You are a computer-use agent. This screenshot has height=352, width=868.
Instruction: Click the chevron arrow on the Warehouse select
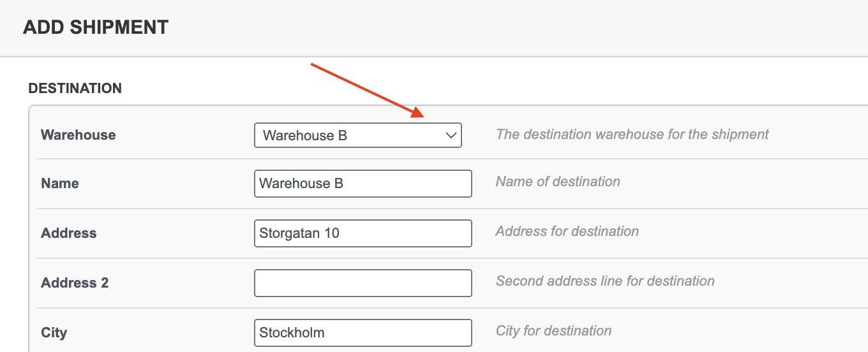tap(451, 135)
